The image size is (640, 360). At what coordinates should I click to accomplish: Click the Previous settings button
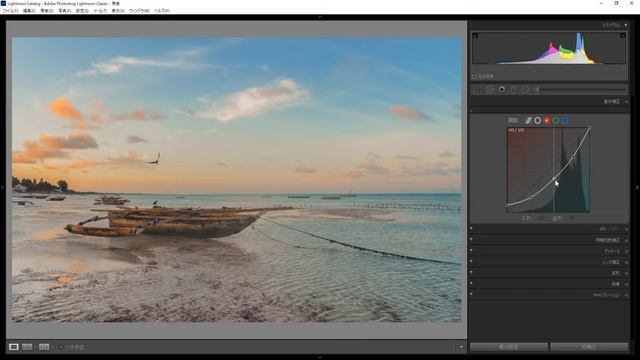(509, 347)
